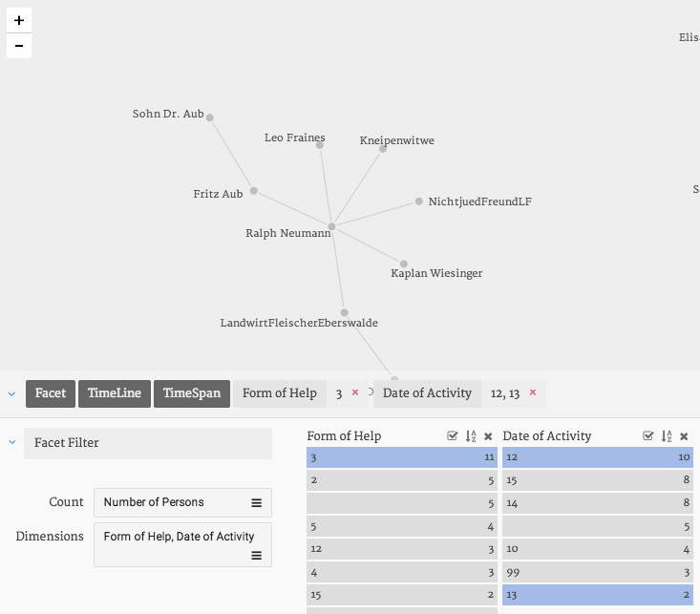Toggle select all in Date of Activity
The image size is (700, 614).
click(648, 436)
